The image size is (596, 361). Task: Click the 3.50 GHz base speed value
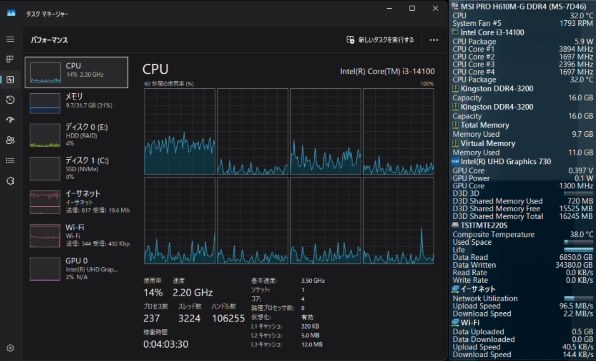pos(313,281)
